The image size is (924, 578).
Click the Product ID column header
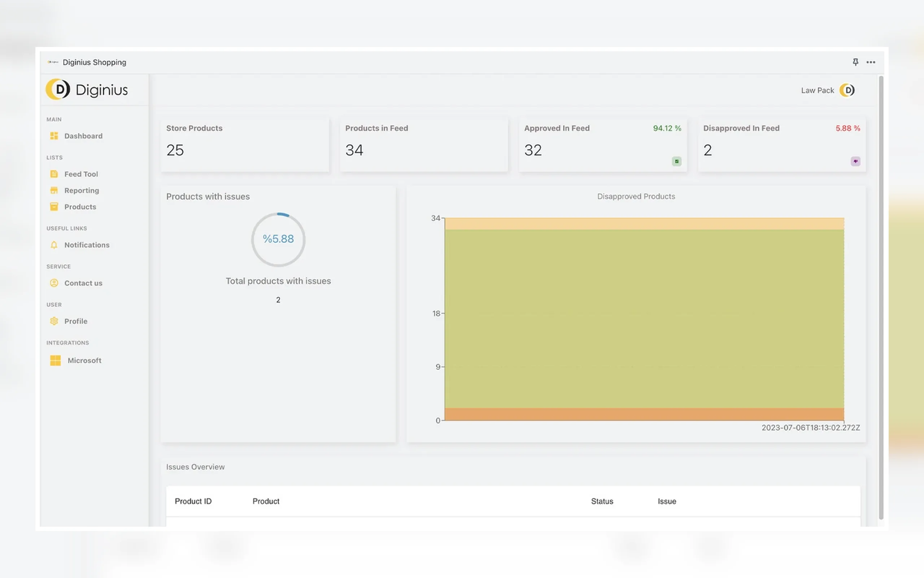pos(193,501)
